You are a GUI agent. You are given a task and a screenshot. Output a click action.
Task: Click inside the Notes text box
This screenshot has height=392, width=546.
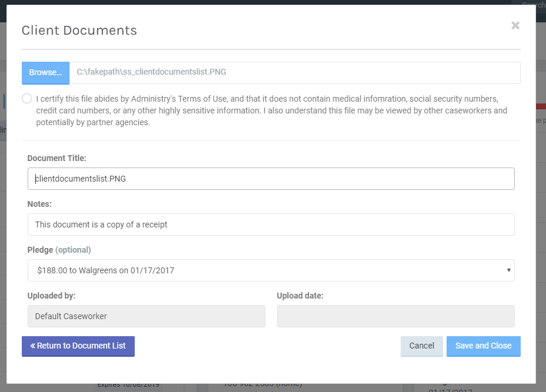pyautogui.click(x=271, y=224)
